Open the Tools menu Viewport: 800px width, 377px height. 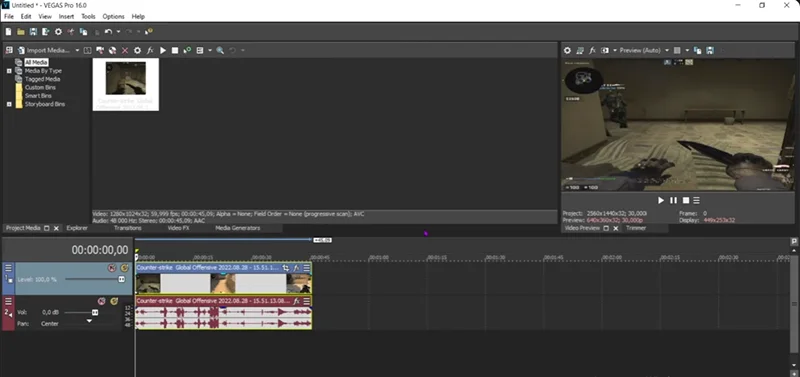point(88,17)
